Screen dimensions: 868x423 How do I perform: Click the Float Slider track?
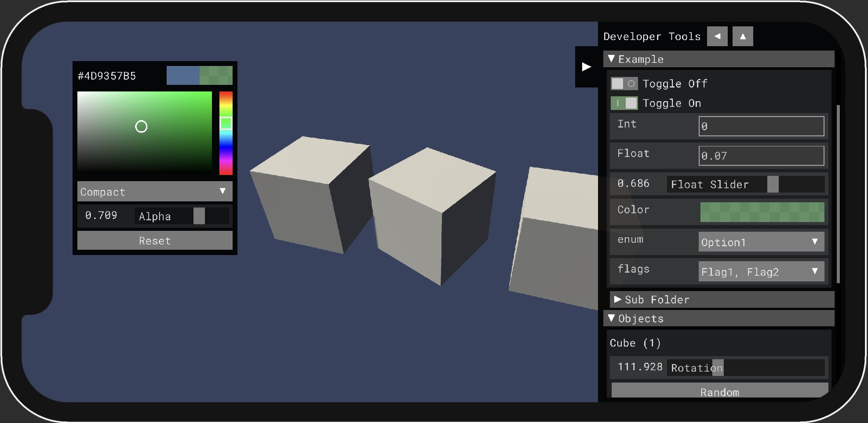coord(745,184)
